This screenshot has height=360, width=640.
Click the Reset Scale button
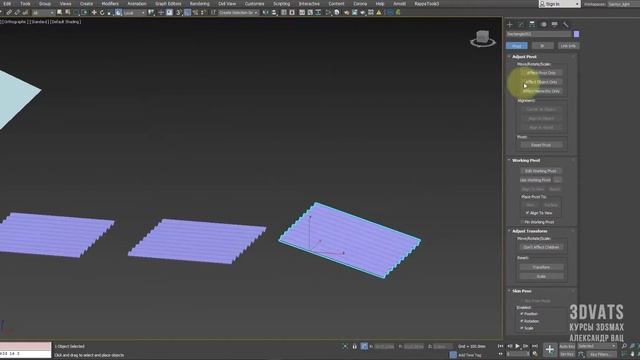(541, 276)
